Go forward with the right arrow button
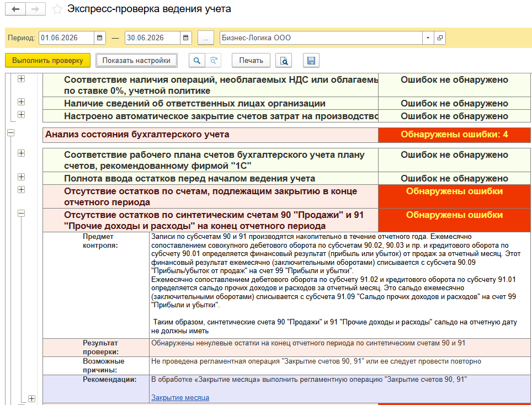Screen dimensions: 532x405 [x=35, y=9]
